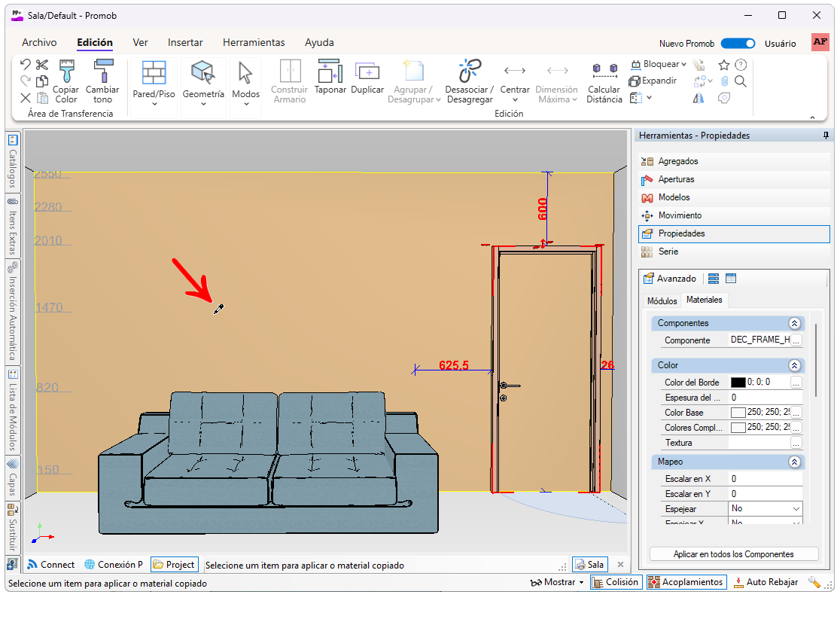Toggle the Nuevo Promob switch
Image resolution: width=840 pixels, height=625 pixels.
point(738,44)
